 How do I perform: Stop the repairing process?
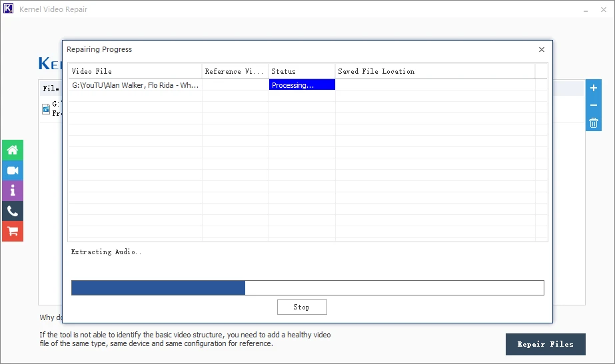tap(302, 307)
